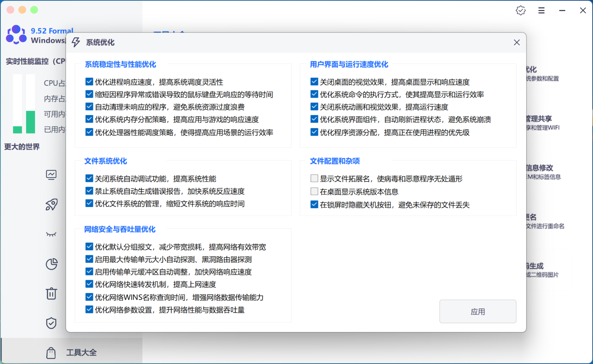Click the shopping bag icon beside 工具大全
The width and height of the screenshot is (593, 364).
[51, 353]
